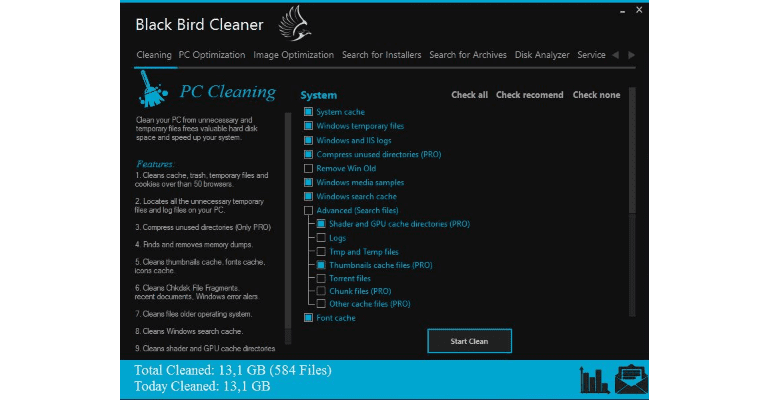Click the Total Cleaned statistics text
770x400 pixels.
(x=233, y=370)
